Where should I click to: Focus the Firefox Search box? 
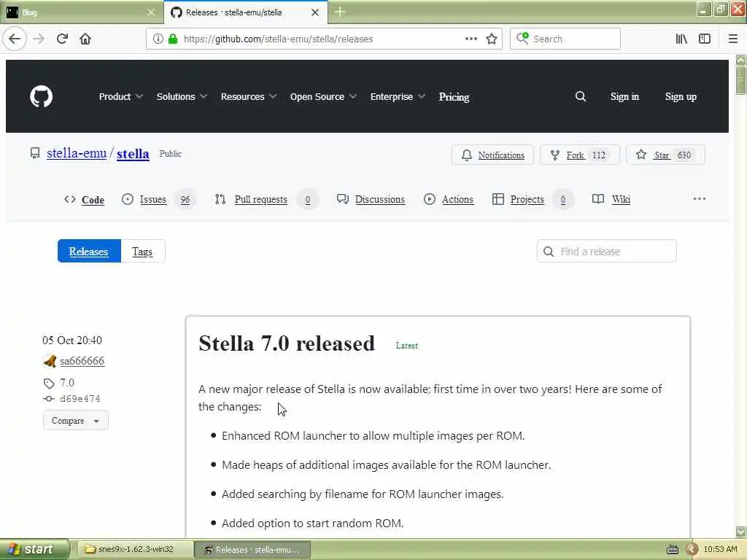pyautogui.click(x=565, y=39)
